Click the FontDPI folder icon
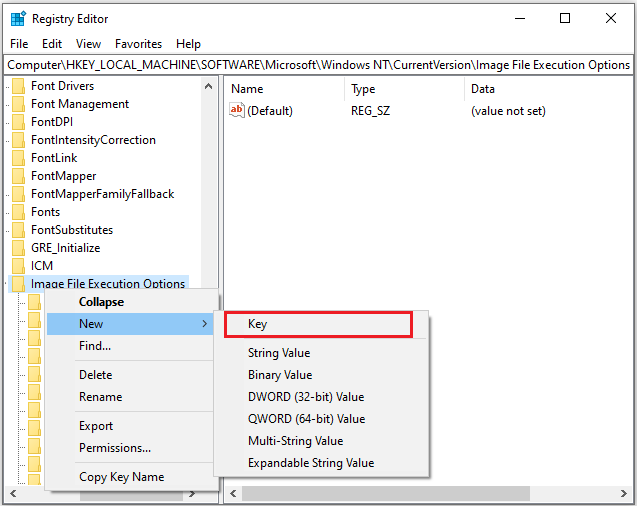 pyautogui.click(x=18, y=122)
